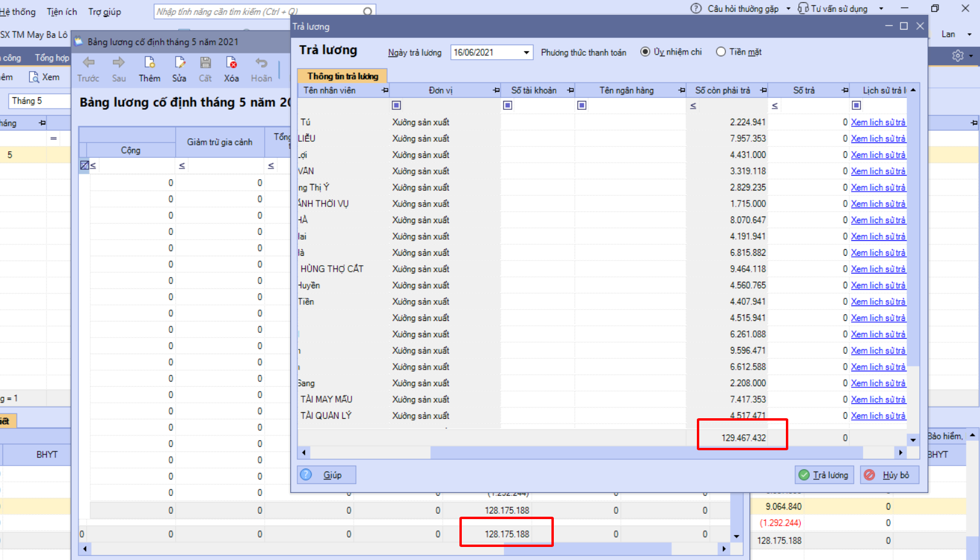Image resolution: width=980 pixels, height=560 pixels.
Task: Click the Tên nhân viên filter input
Action: pyautogui.click(x=343, y=106)
